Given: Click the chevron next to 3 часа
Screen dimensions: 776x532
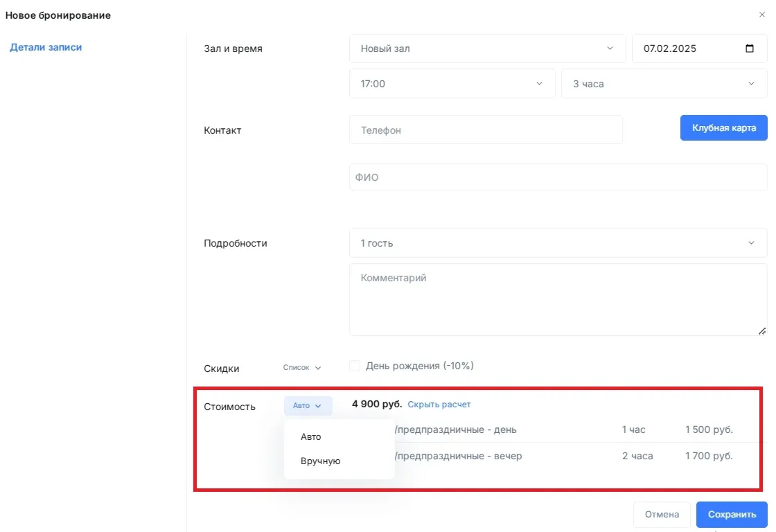Looking at the screenshot, I should click(751, 84).
